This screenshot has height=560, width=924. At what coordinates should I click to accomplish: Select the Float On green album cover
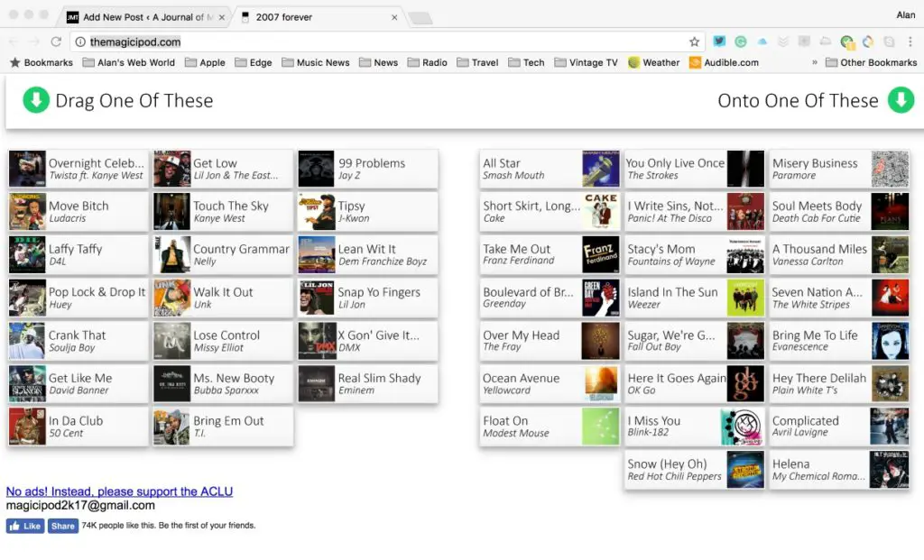pos(600,427)
